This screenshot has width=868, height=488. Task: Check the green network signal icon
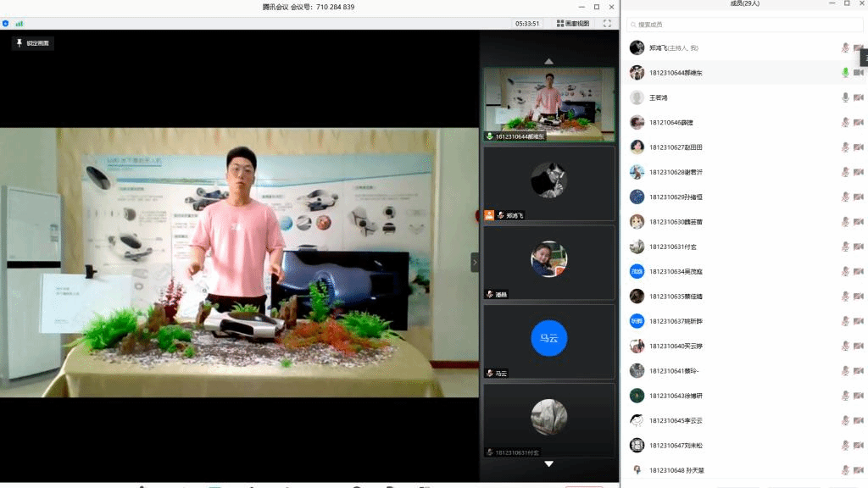click(x=19, y=24)
